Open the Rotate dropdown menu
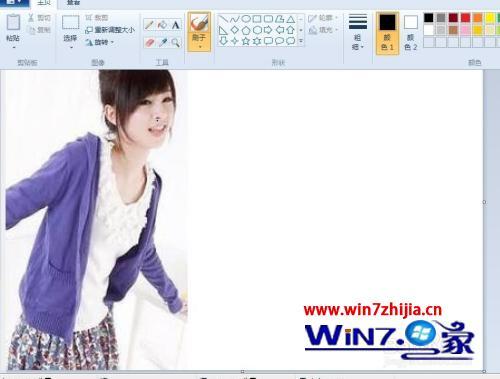 click(x=99, y=42)
